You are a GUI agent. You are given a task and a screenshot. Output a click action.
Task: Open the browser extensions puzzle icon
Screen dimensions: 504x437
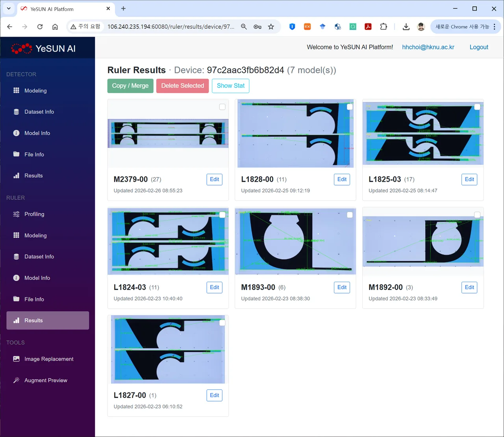pyautogui.click(x=384, y=27)
